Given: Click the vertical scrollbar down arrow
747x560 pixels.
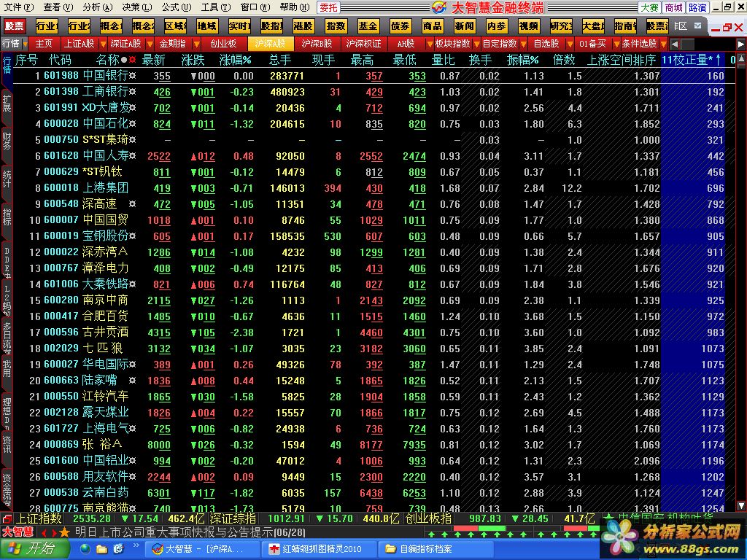Looking at the screenshot, I should pyautogui.click(x=741, y=506).
